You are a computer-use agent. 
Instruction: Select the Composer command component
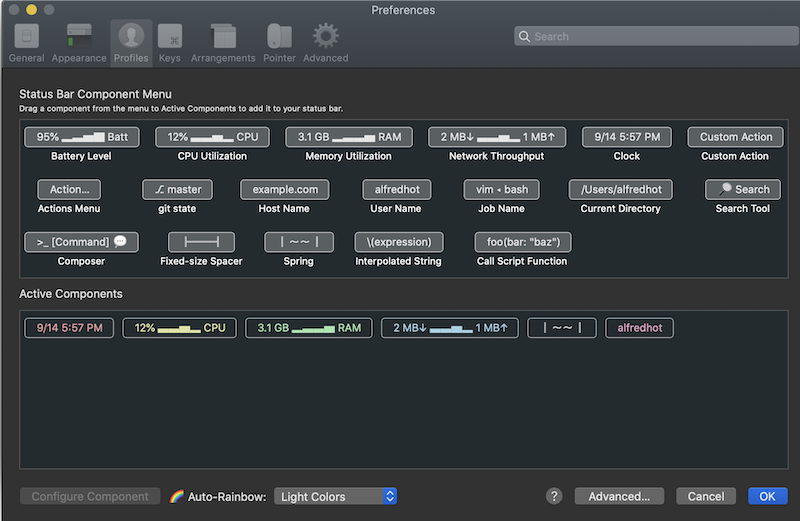tap(81, 242)
